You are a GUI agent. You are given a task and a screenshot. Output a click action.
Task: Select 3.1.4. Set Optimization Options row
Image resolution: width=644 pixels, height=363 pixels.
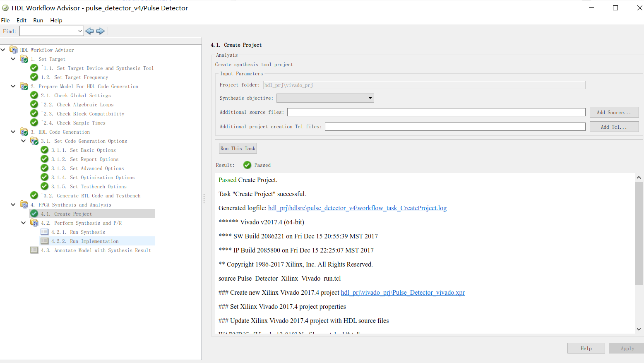click(x=93, y=178)
